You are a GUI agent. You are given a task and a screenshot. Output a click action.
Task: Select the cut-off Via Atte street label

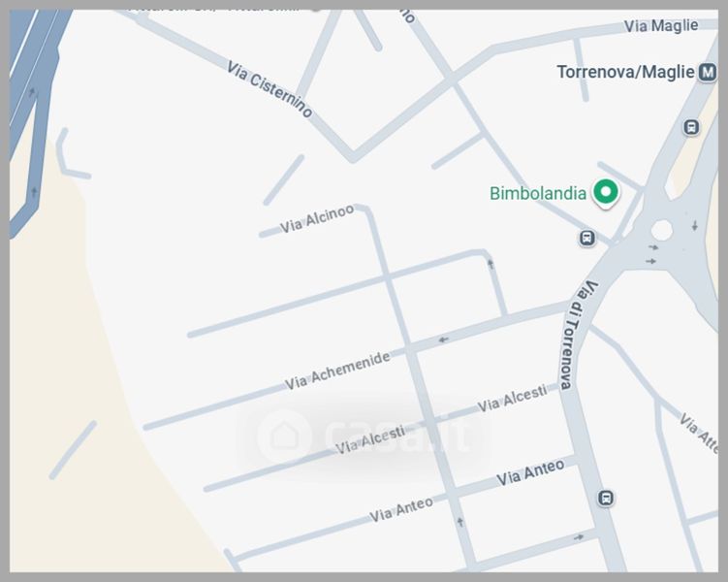[x=699, y=433]
